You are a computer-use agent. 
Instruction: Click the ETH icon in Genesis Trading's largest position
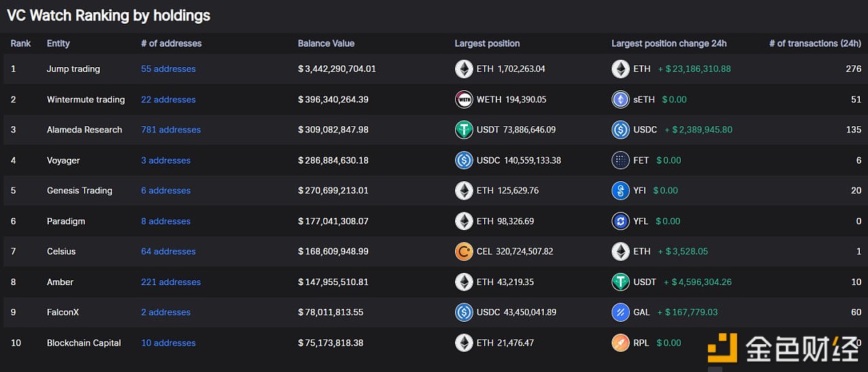click(x=464, y=191)
